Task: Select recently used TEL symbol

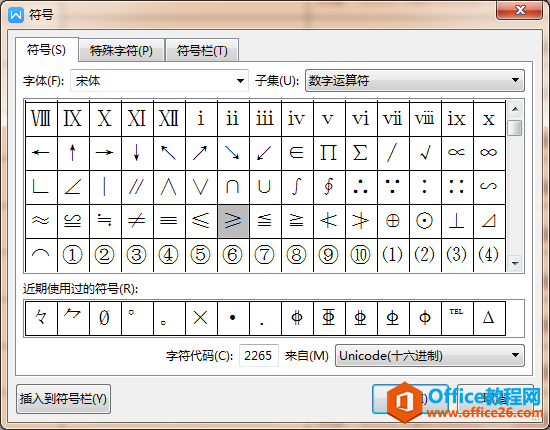Action: tap(457, 318)
